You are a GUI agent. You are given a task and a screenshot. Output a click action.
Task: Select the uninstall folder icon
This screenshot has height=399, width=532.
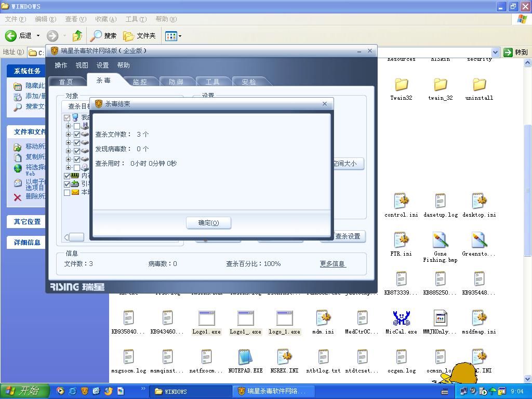[479, 85]
